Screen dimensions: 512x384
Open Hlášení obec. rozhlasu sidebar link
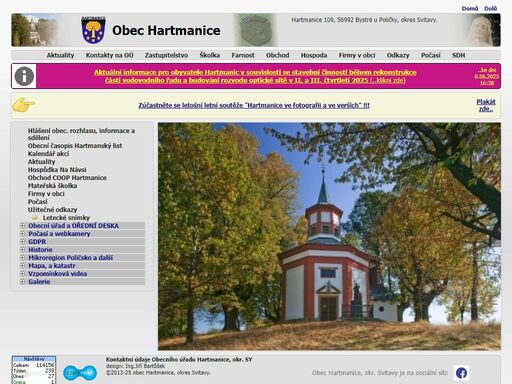coord(81,134)
